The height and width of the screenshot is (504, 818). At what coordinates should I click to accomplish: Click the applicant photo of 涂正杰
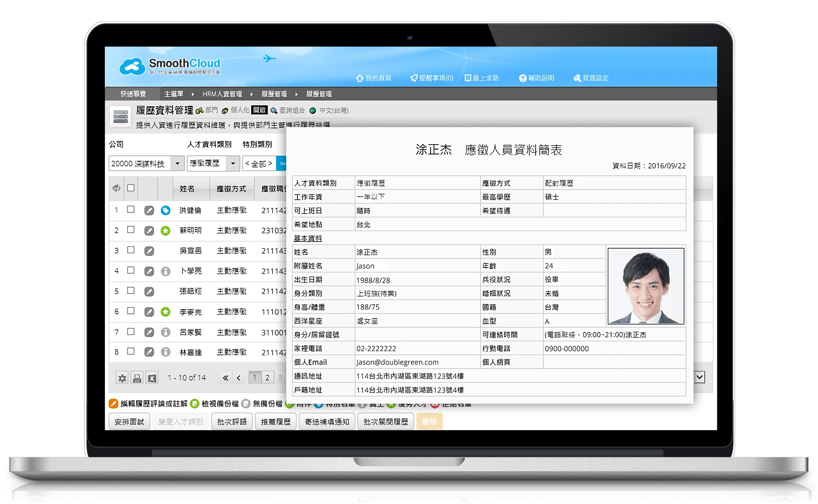click(x=645, y=286)
